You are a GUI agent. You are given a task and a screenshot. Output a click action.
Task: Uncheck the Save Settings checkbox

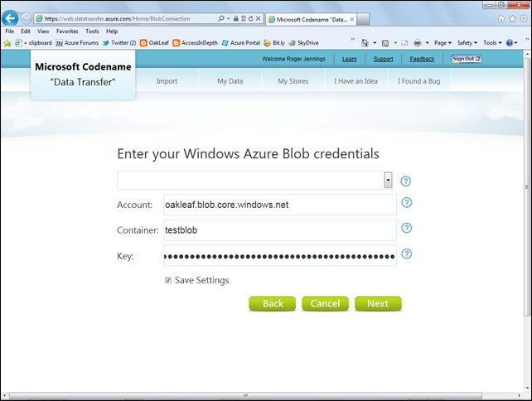pyautogui.click(x=168, y=280)
